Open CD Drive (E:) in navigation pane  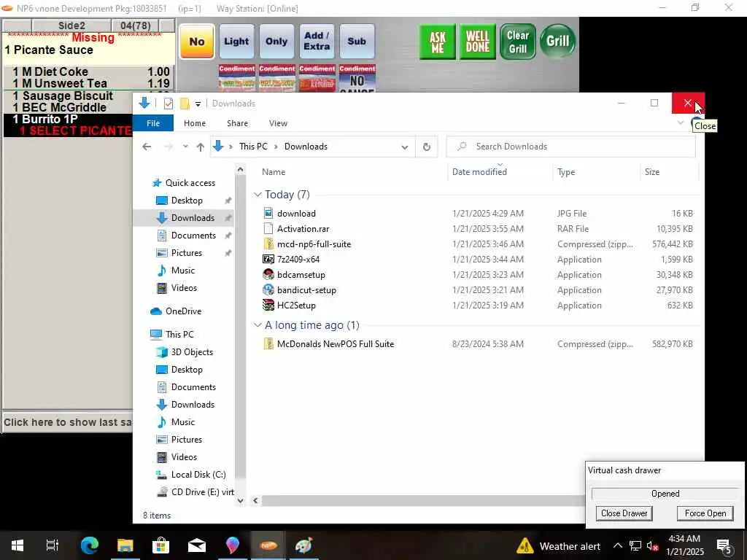(x=203, y=492)
